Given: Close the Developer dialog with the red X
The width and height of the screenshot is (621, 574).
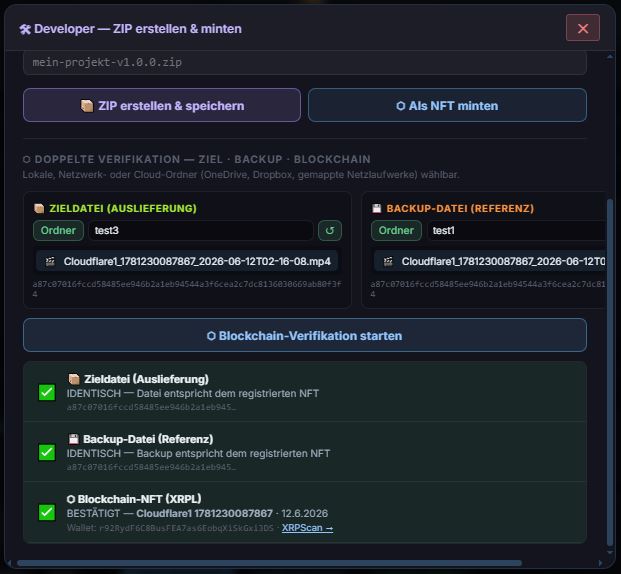Looking at the screenshot, I should (x=583, y=28).
